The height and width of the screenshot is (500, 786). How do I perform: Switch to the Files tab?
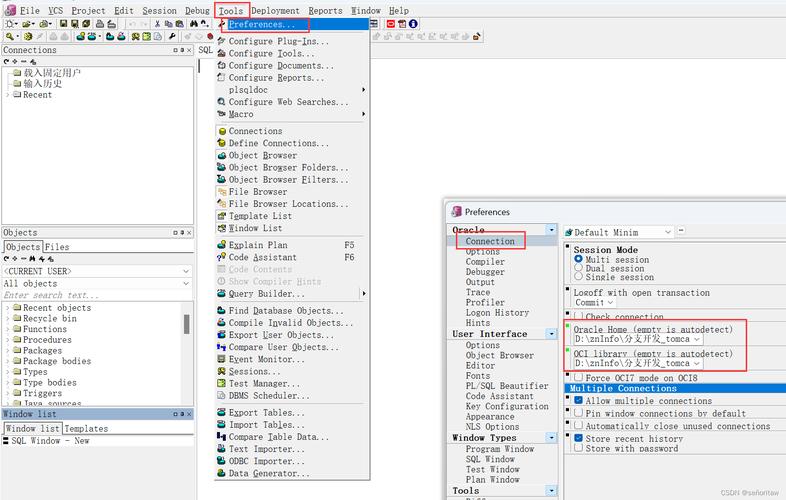tap(57, 247)
